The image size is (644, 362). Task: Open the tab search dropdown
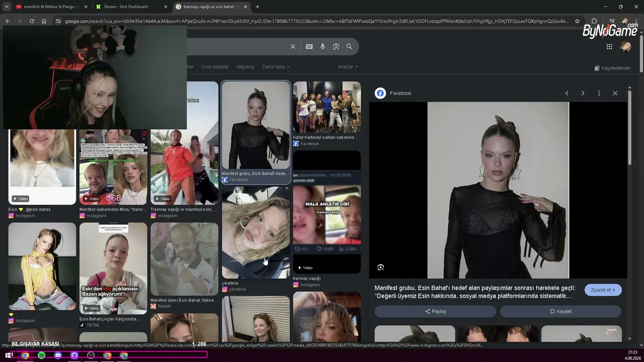[x=7, y=7]
